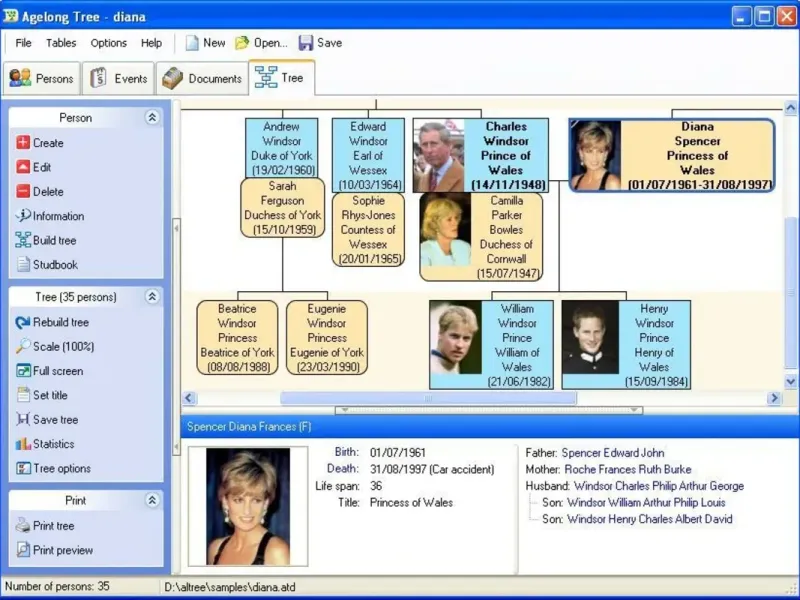Select William Windsor Prince node
Image resolution: width=800 pixels, height=600 pixels.
[x=491, y=345]
